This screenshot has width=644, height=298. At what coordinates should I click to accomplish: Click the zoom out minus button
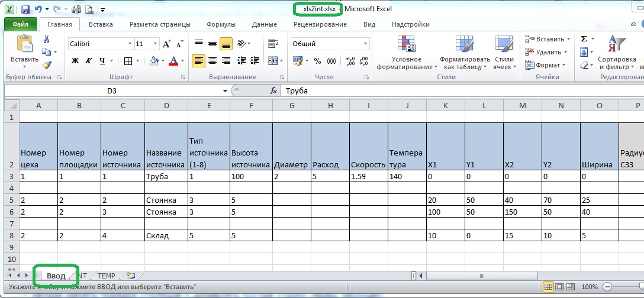pyautogui.click(x=607, y=287)
